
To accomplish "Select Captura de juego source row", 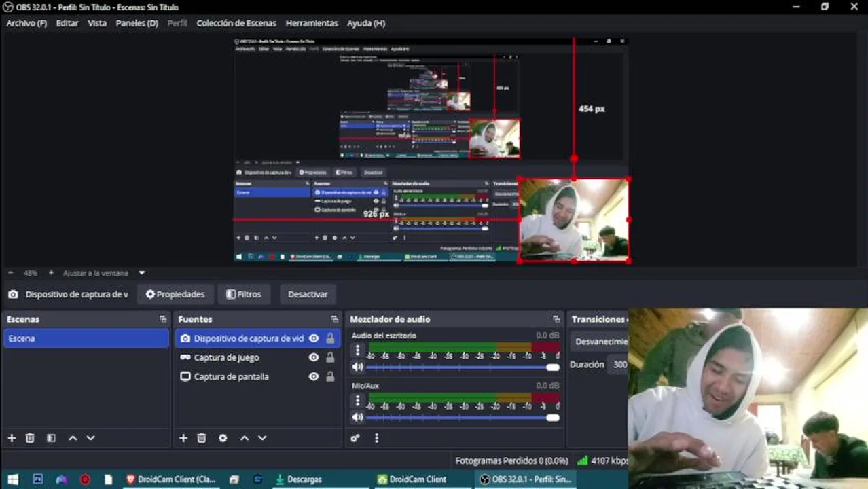I will click(x=257, y=357).
